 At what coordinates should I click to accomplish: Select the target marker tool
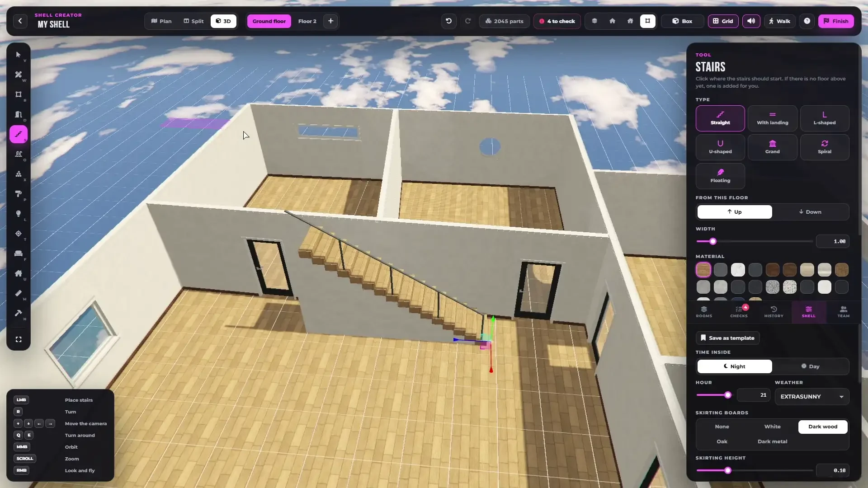pyautogui.click(x=19, y=234)
